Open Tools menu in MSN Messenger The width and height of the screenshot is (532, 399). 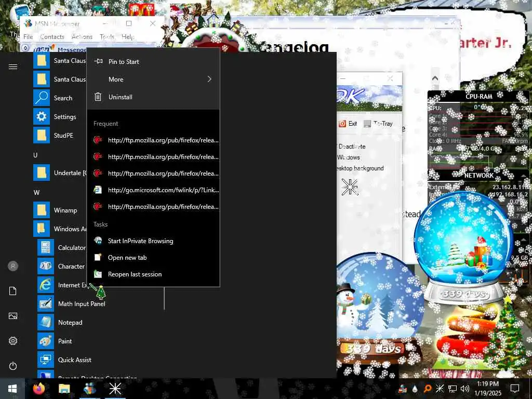click(x=107, y=37)
